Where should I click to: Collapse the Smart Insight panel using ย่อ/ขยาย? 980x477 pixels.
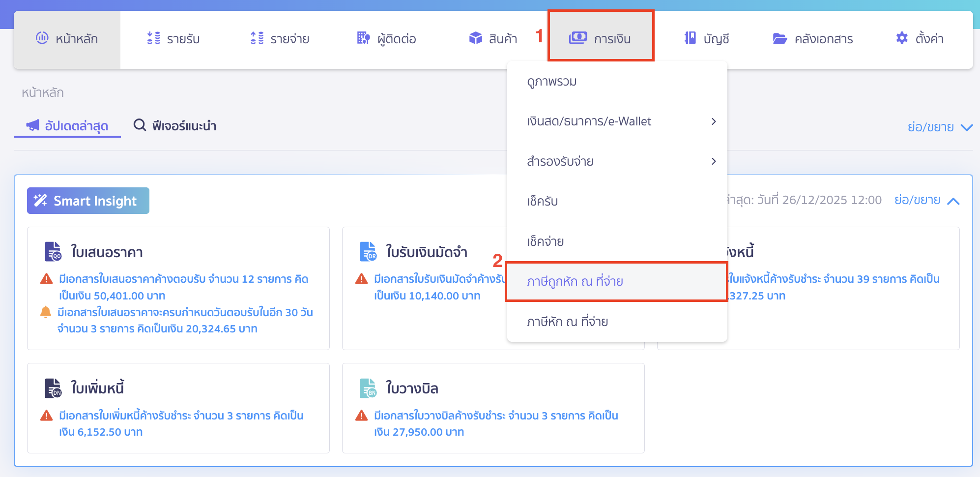pyautogui.click(x=926, y=200)
